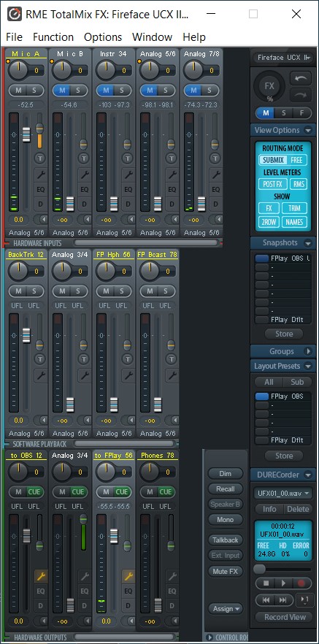Expand the Control Room section arrow
The width and height of the screenshot is (319, 644).
(210, 637)
